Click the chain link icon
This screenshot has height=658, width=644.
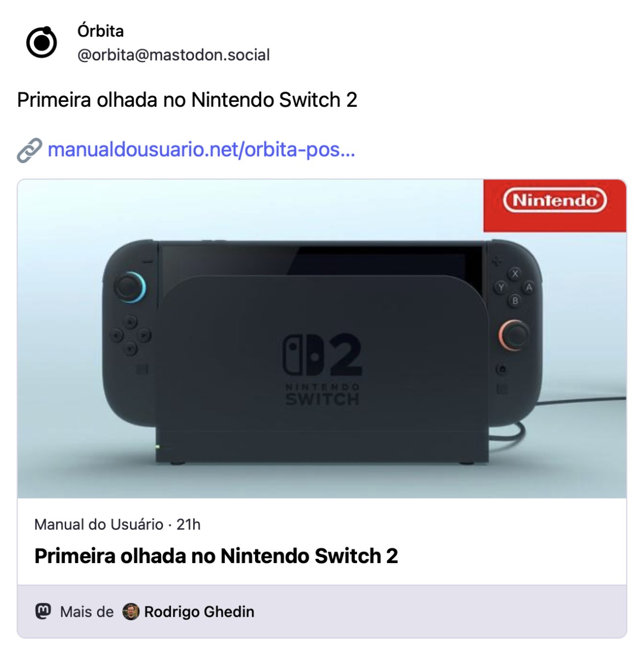(30, 151)
